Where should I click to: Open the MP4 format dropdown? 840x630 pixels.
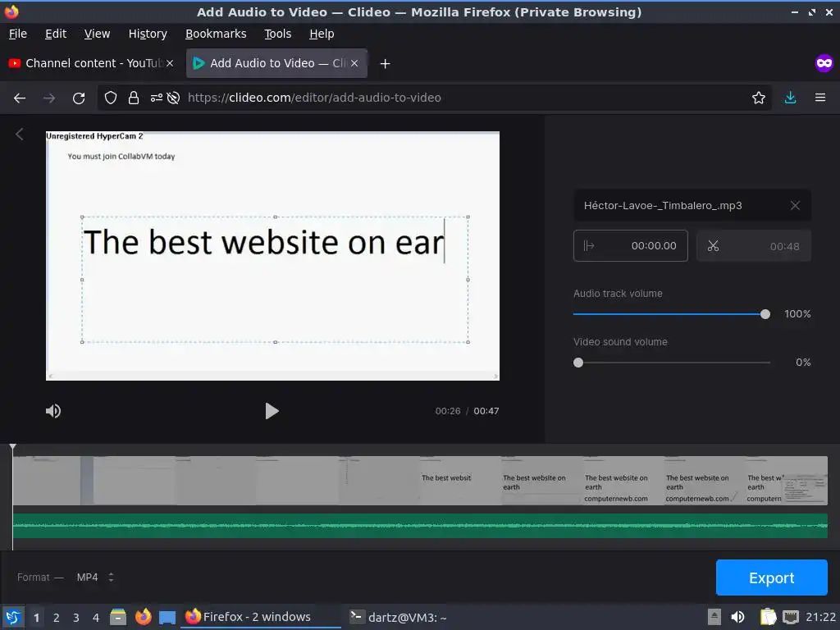point(95,577)
